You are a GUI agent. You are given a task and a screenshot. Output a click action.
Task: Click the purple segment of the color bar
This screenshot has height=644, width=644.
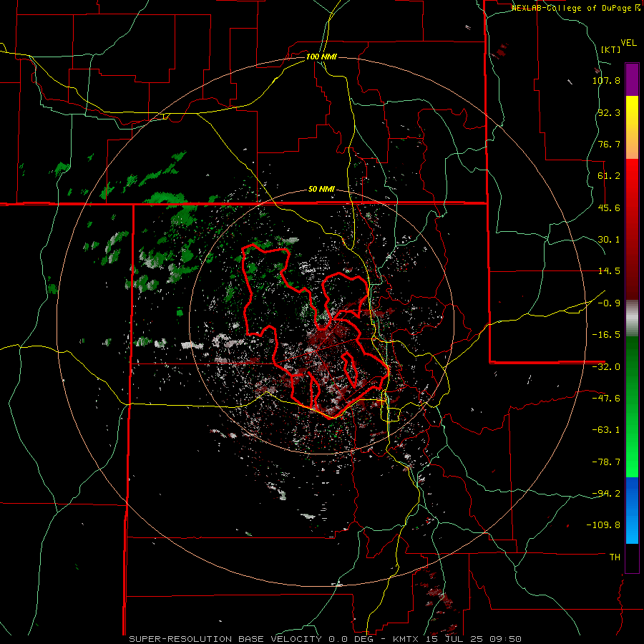click(632, 79)
